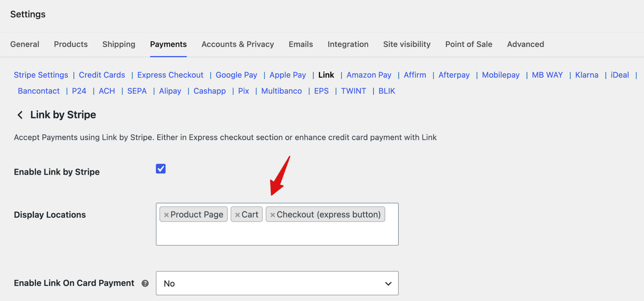
Task: Click the Product Page tag label
Action: [x=197, y=215]
